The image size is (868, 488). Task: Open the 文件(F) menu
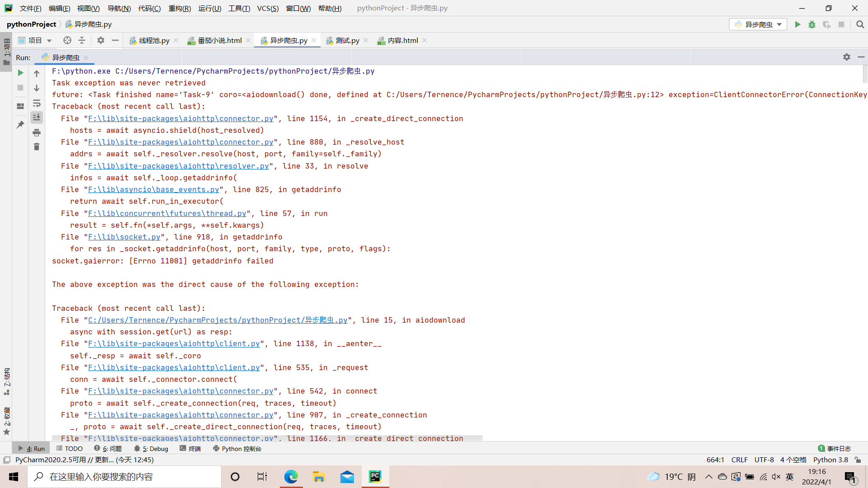(x=30, y=8)
